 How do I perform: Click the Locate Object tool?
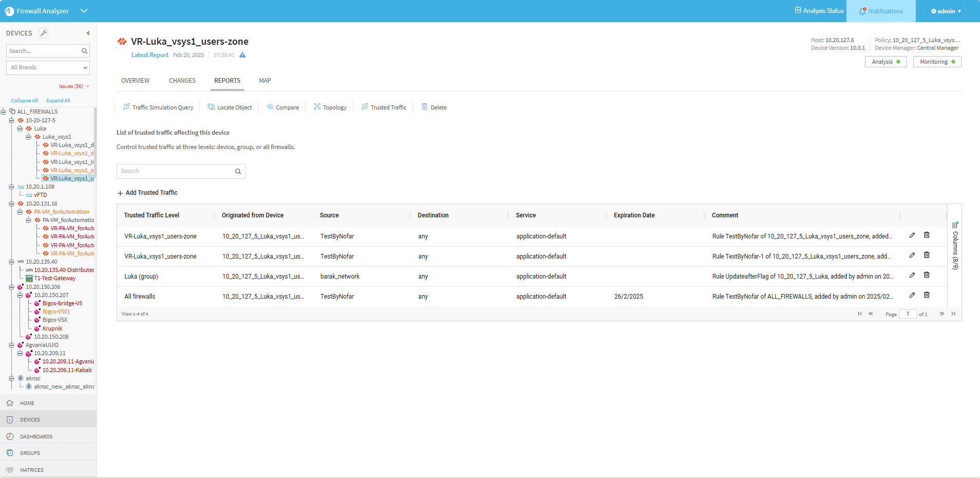tap(230, 107)
